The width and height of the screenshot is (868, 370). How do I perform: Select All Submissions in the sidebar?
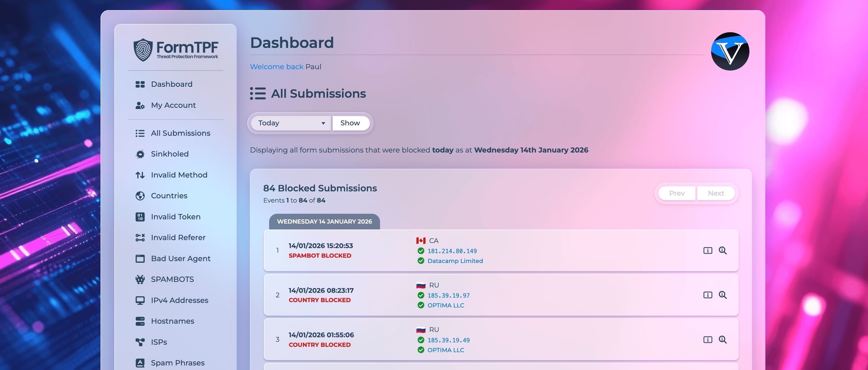pos(180,133)
